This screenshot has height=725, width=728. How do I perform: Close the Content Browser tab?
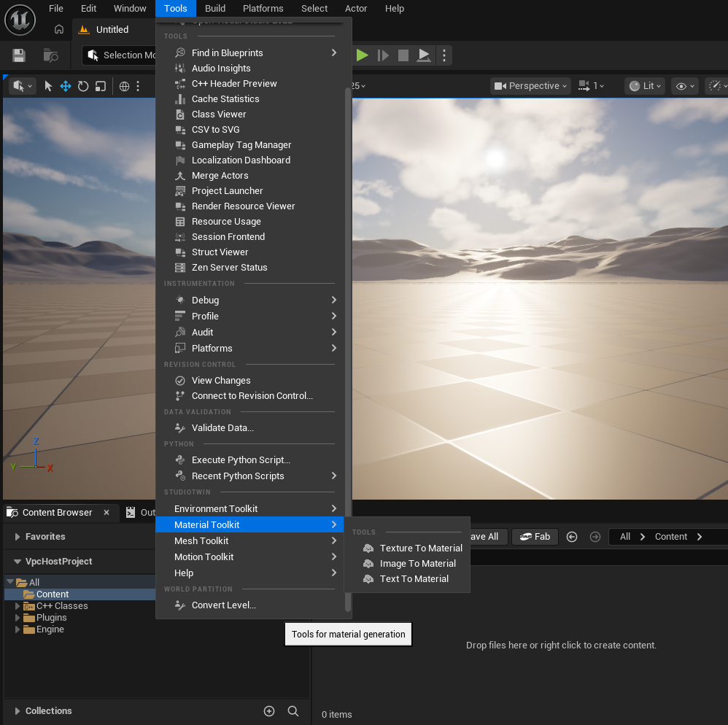tap(107, 513)
